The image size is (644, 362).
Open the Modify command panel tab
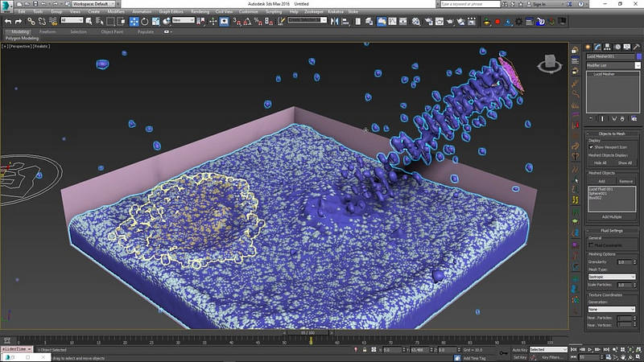(597, 47)
